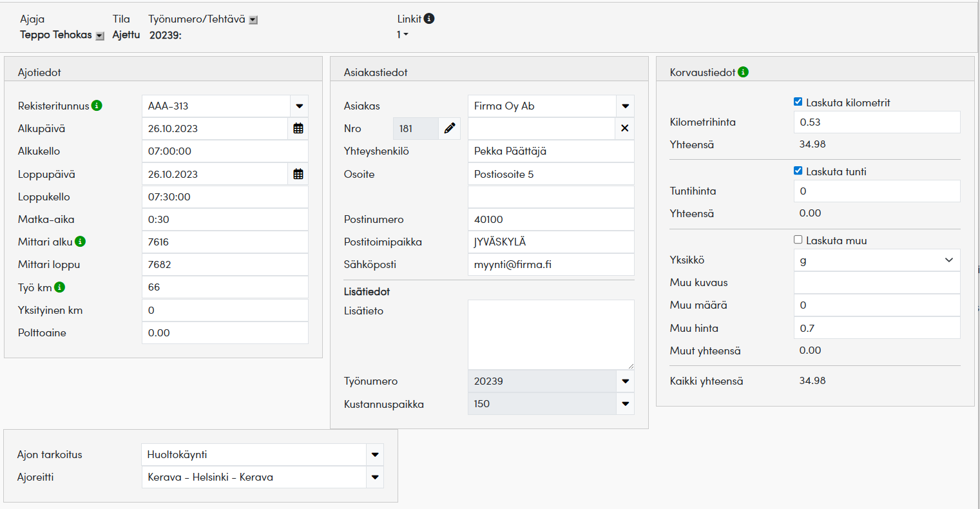
Task: Uncheck the Laskuta tunti checkbox
Action: [x=798, y=171]
